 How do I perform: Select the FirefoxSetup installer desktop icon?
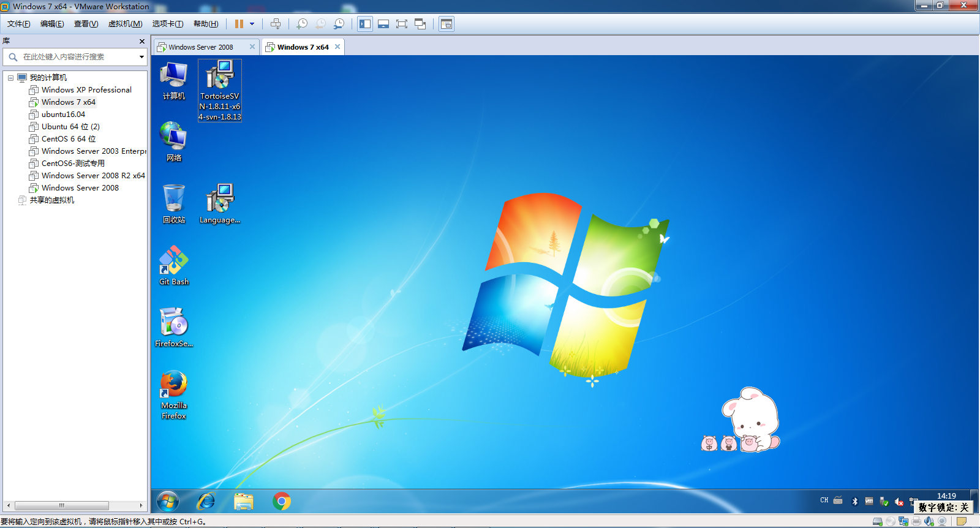point(174,328)
